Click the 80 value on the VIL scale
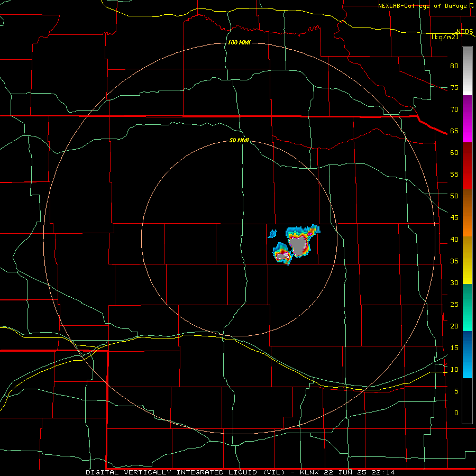This screenshot has height=476, width=476. point(454,66)
